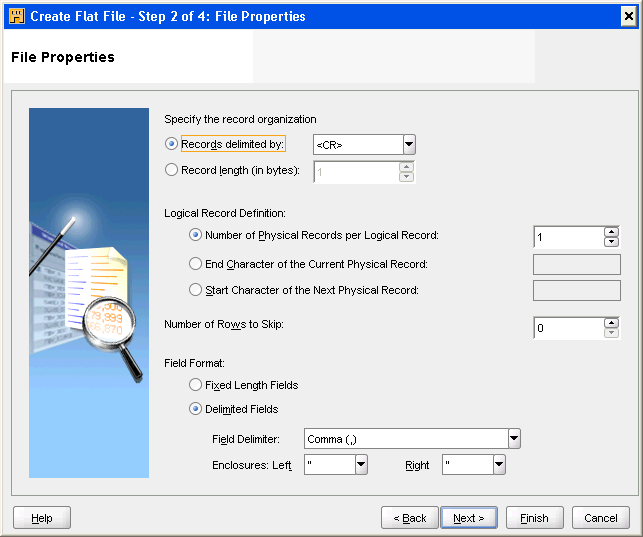Click the wizard title bar icon
The height and width of the screenshot is (537, 643).
click(x=16, y=16)
